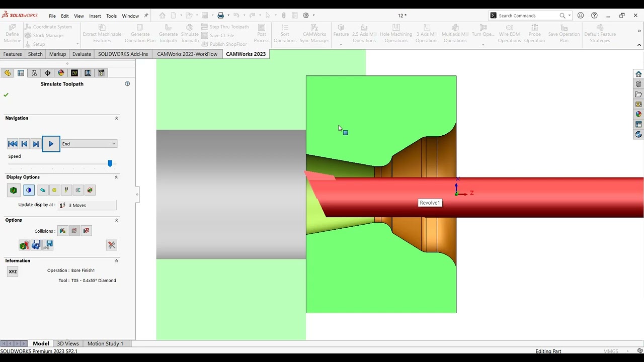
Task: Toggle the green stock display option
Action: point(14,190)
